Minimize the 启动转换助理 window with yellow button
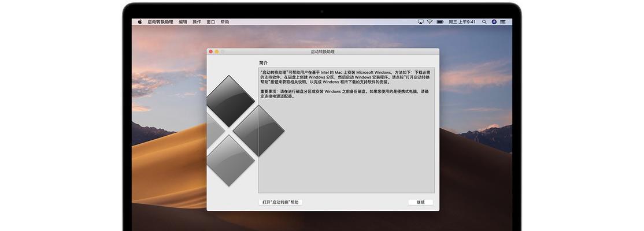This screenshot has height=231, width=644. point(217,52)
